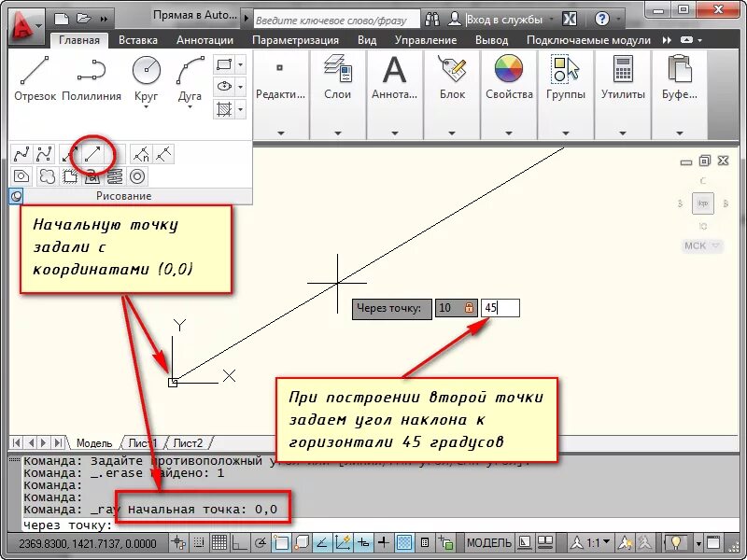Viewport: 747px width, 560px height.
Task: Click the rectangle drawing tool icon
Action: pyautogui.click(x=224, y=64)
